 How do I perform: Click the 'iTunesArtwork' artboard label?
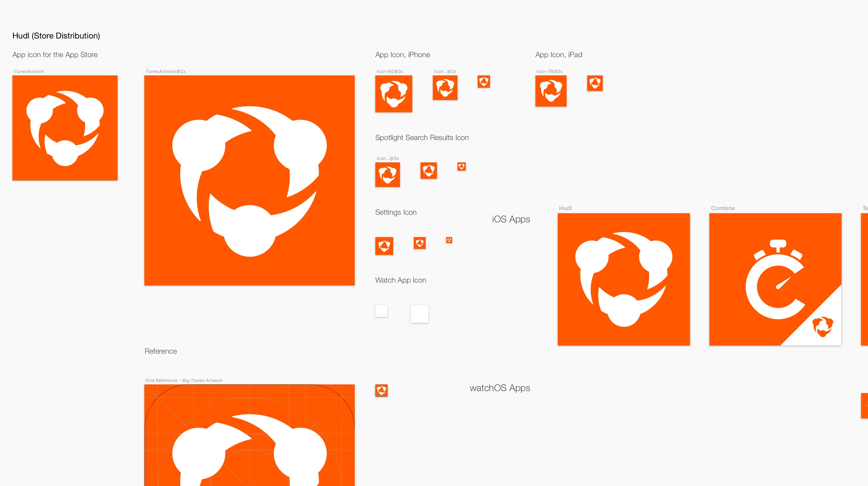click(29, 72)
